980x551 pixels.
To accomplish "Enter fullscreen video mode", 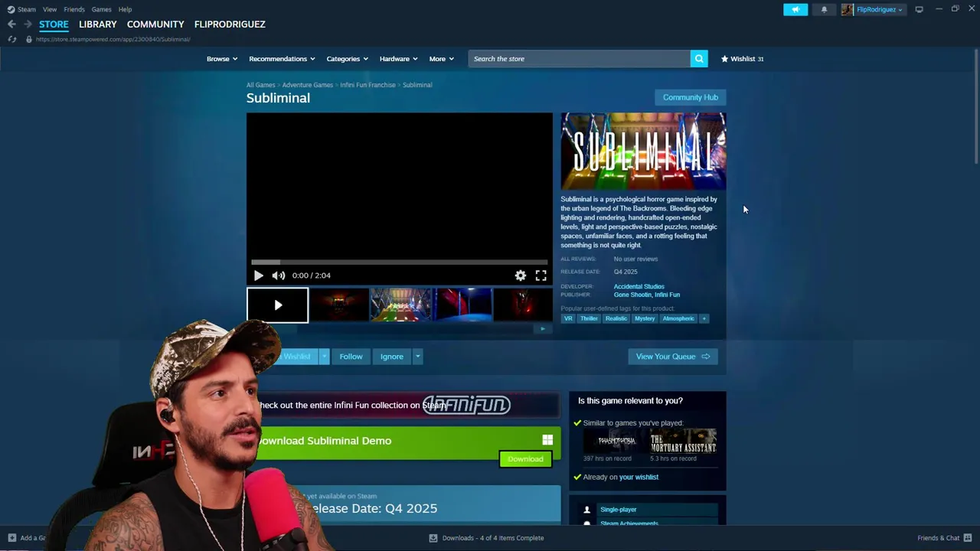I will [541, 275].
